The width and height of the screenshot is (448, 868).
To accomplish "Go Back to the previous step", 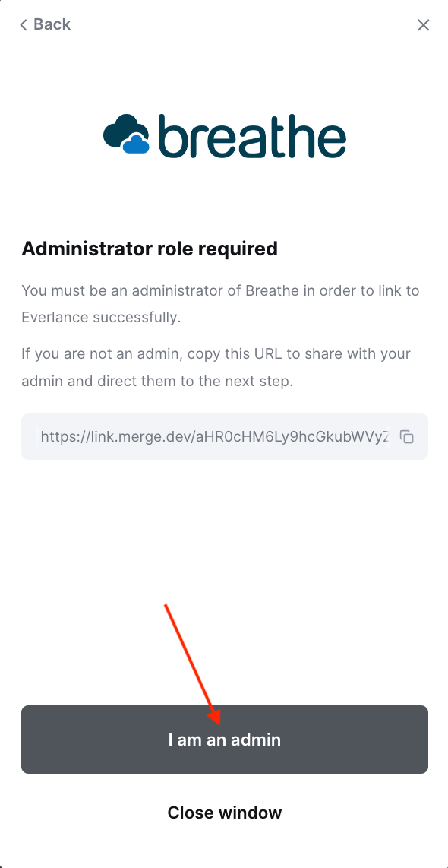I will 46,24.
